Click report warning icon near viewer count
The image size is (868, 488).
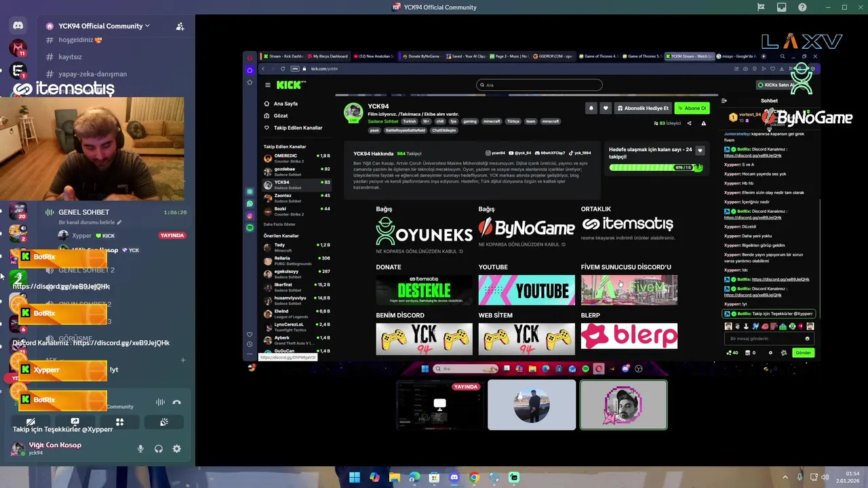click(703, 123)
